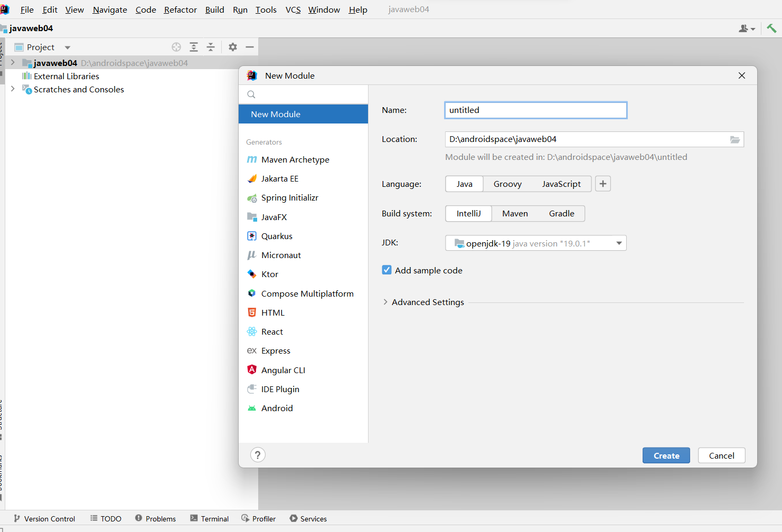782x532 pixels.
Task: Hide the Project panel with minus icon
Action: (x=250, y=47)
